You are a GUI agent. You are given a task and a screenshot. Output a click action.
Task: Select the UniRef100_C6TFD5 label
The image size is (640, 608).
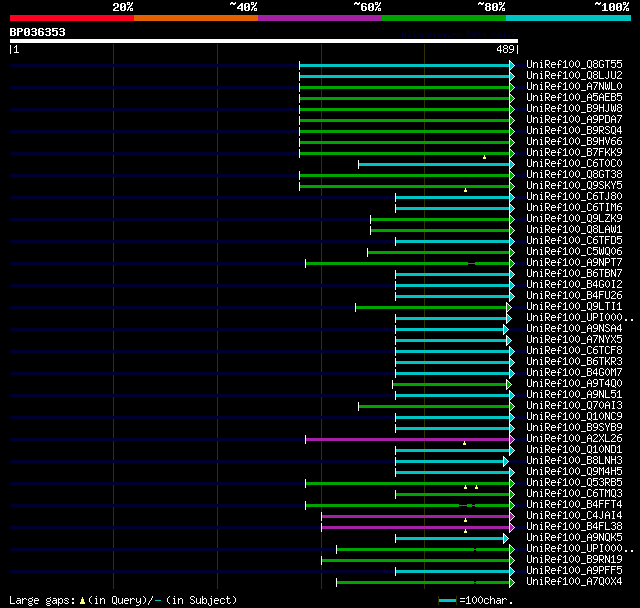[x=574, y=241]
